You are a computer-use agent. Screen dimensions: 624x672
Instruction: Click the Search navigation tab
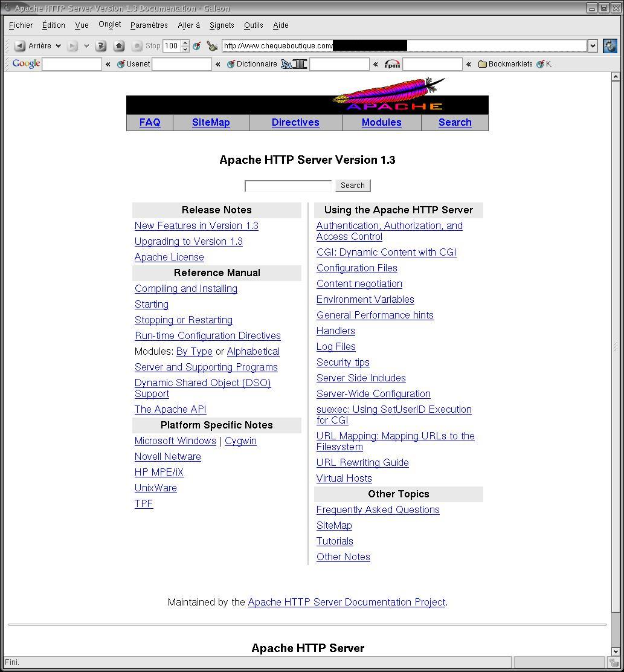click(x=455, y=122)
